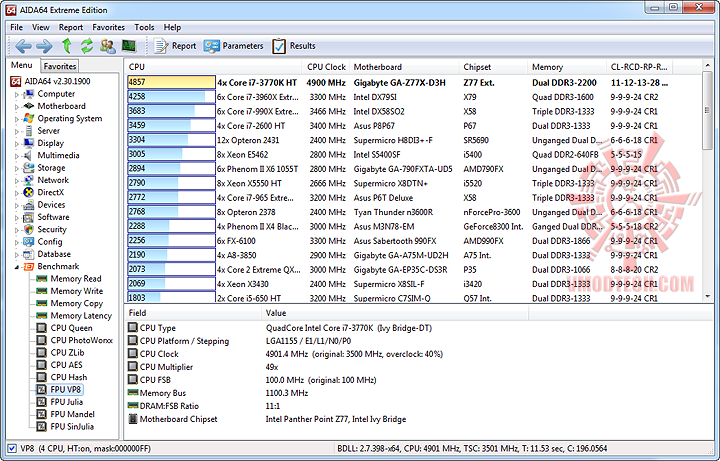Expand the Server tree node
Image resolution: width=720 pixels, height=461 pixels.
pyautogui.click(x=17, y=131)
